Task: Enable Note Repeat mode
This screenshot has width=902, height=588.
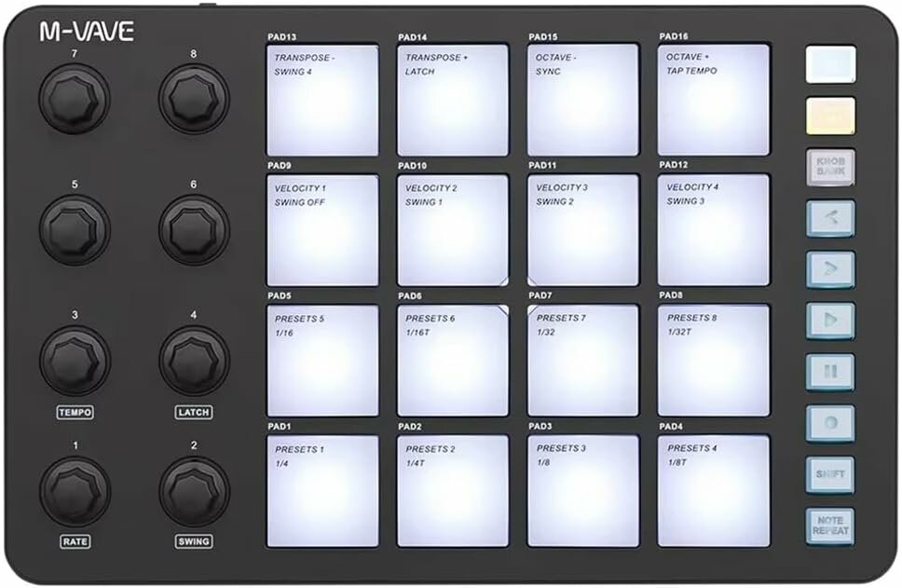Action: pyautogui.click(x=829, y=525)
